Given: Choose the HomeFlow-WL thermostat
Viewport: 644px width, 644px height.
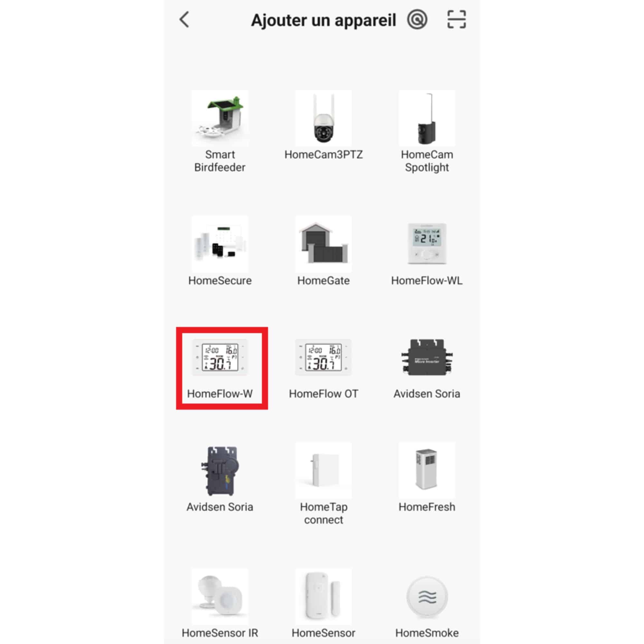Looking at the screenshot, I should pos(427,251).
